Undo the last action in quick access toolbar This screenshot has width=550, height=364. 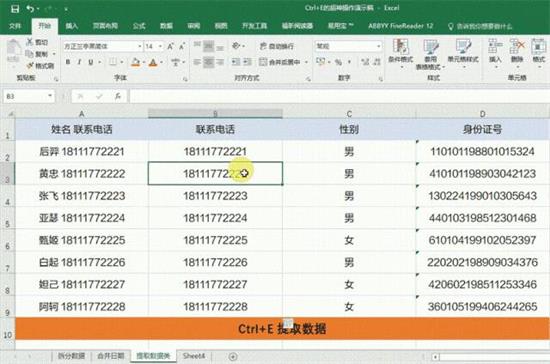31,8
